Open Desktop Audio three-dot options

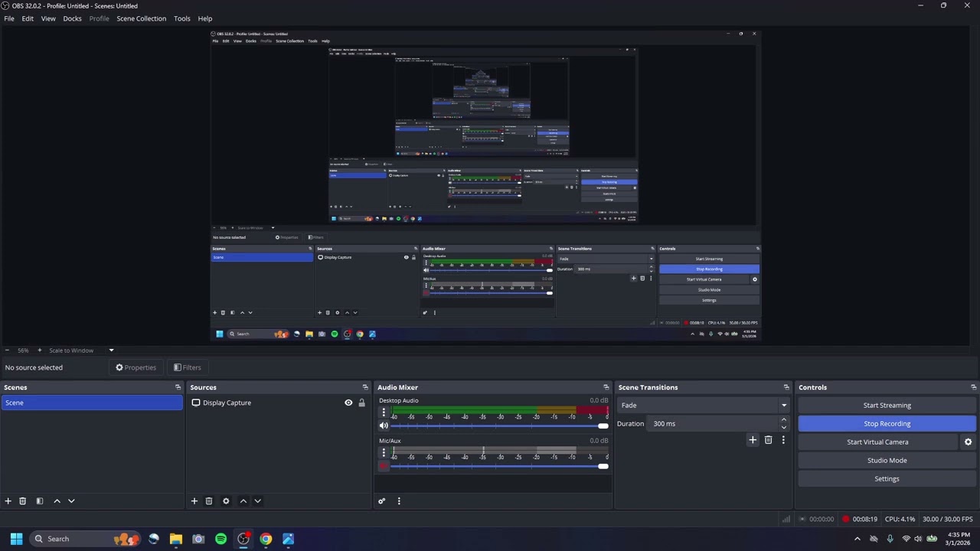point(384,412)
